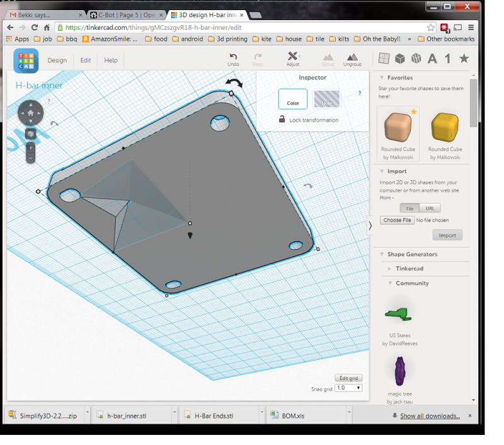Click the star favorites toolbar icon
The height and width of the screenshot is (445, 504).
(464, 59)
